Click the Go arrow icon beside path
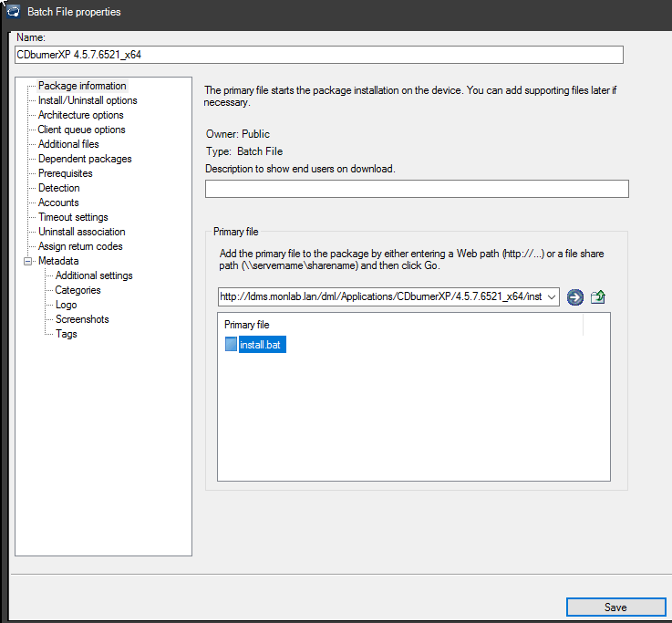The width and height of the screenshot is (672, 623). click(x=574, y=297)
